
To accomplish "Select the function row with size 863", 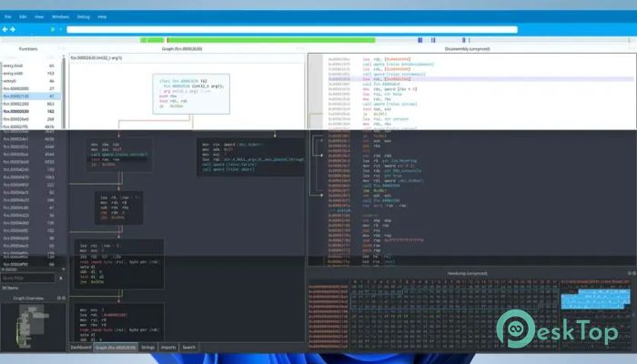I will 31,104.
